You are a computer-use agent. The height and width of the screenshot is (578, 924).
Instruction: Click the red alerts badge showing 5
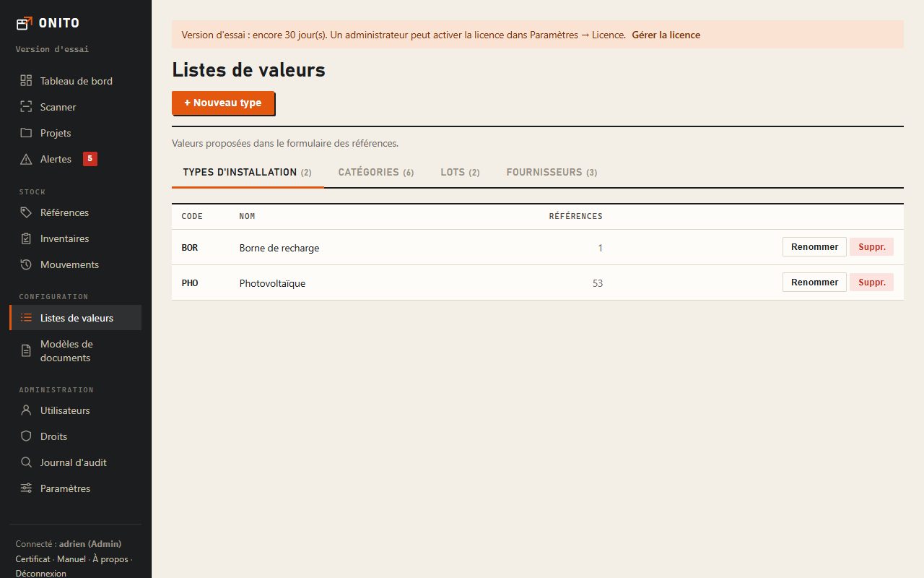click(90, 159)
